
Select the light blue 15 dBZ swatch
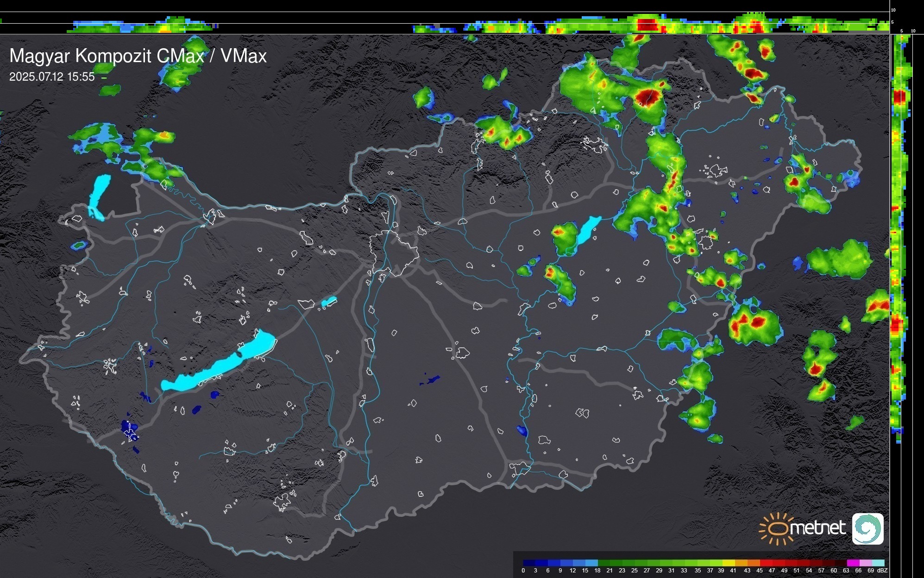coord(591,563)
